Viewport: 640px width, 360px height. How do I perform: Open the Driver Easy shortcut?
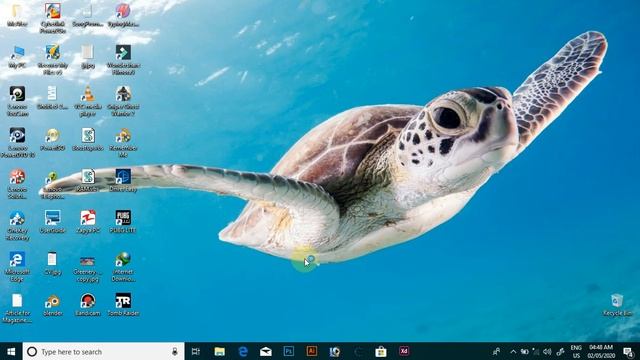(123, 180)
